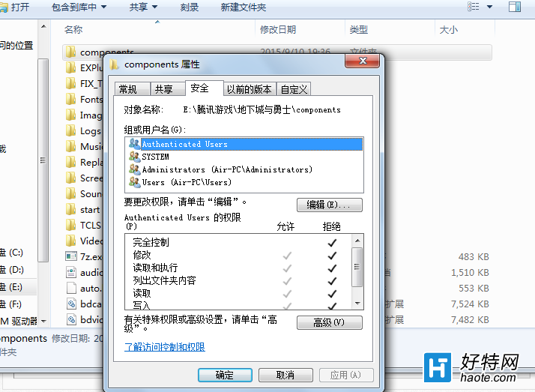The image size is (535, 392).
Task: Select drive (C:) in navigation pane
Action: pos(12,253)
